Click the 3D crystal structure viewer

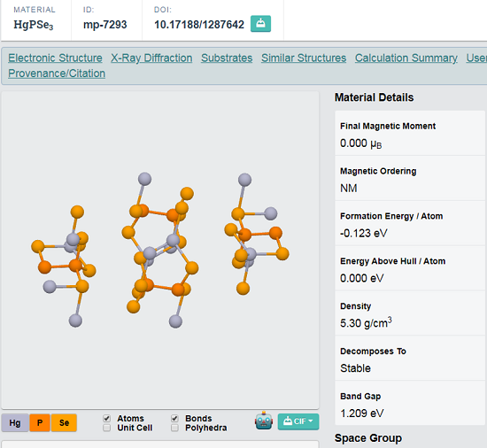tap(160, 250)
